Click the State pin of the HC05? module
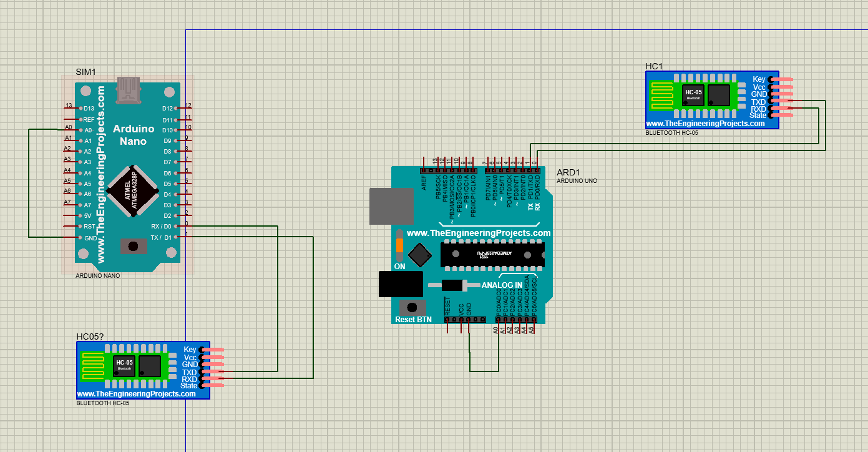 pos(213,386)
